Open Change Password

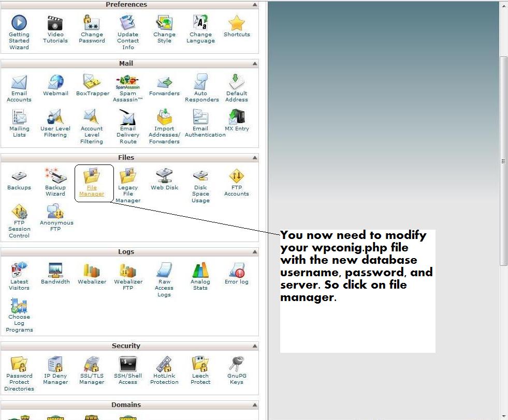[x=92, y=29]
